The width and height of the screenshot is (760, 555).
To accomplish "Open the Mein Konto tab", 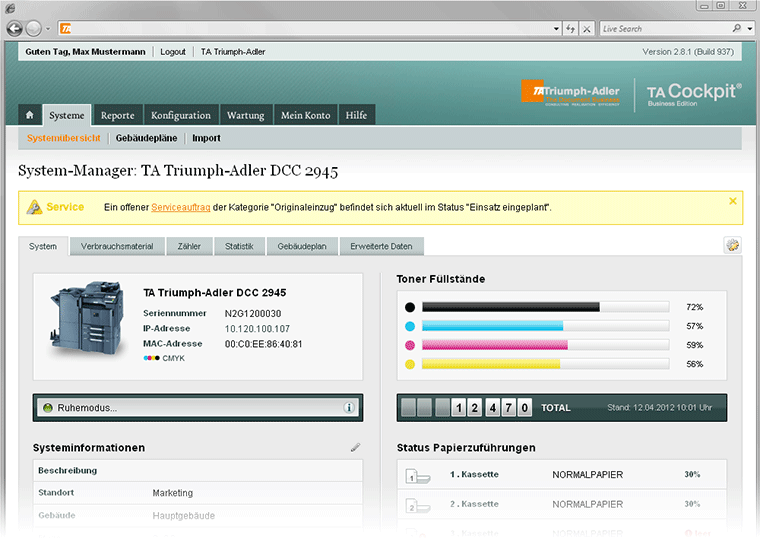I will pos(306,115).
